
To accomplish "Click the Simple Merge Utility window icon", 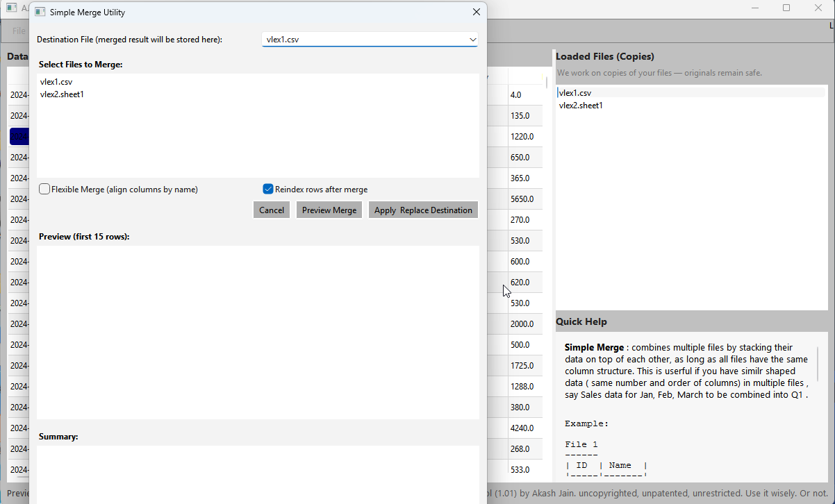I will 40,12.
